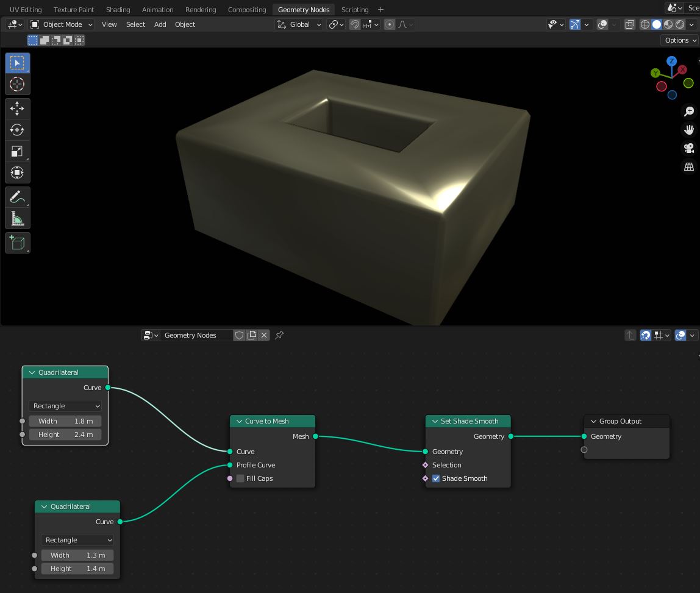Viewport: 700px width, 593px height.
Task: Click the Options button in the viewport
Action: (679, 40)
